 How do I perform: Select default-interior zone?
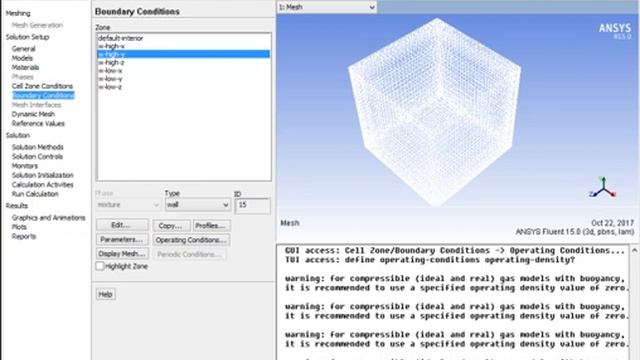click(183, 38)
